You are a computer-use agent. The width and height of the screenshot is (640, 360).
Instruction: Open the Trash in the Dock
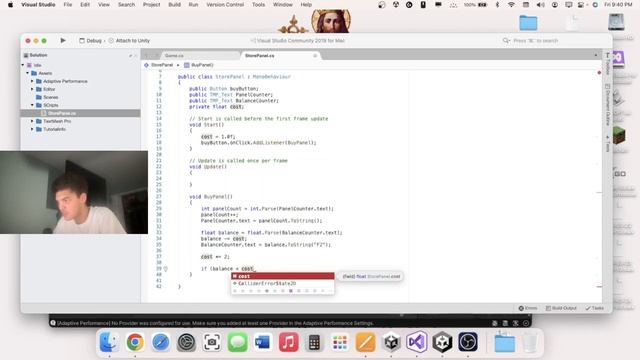coord(530,342)
